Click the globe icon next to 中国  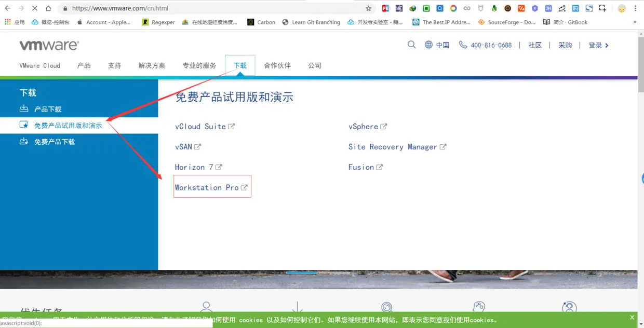click(427, 45)
